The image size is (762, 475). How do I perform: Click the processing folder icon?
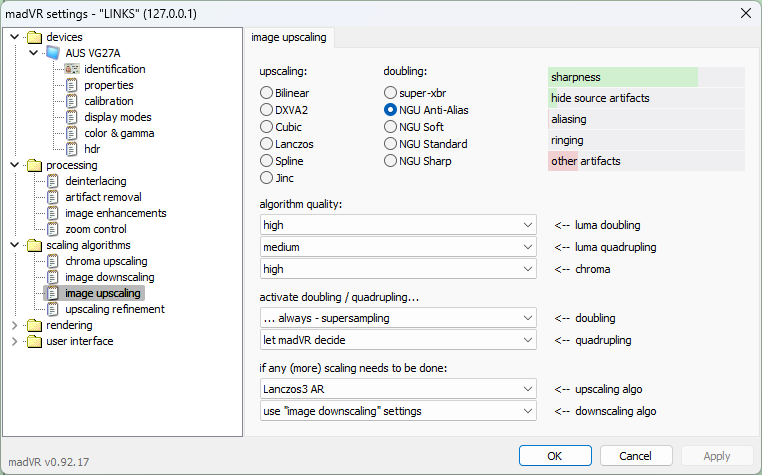35,165
